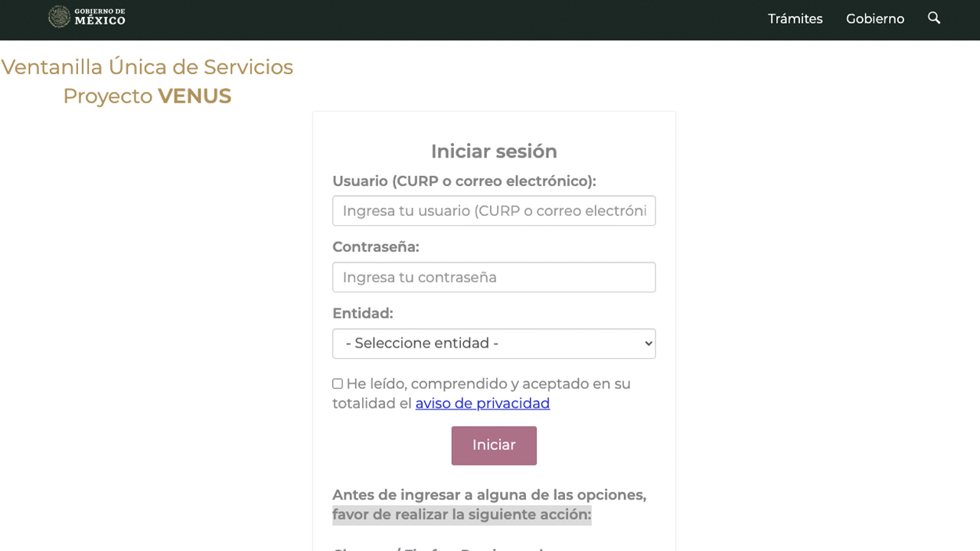The height and width of the screenshot is (551, 980).
Task: Focus the Contraseña password field
Action: pyautogui.click(x=494, y=277)
